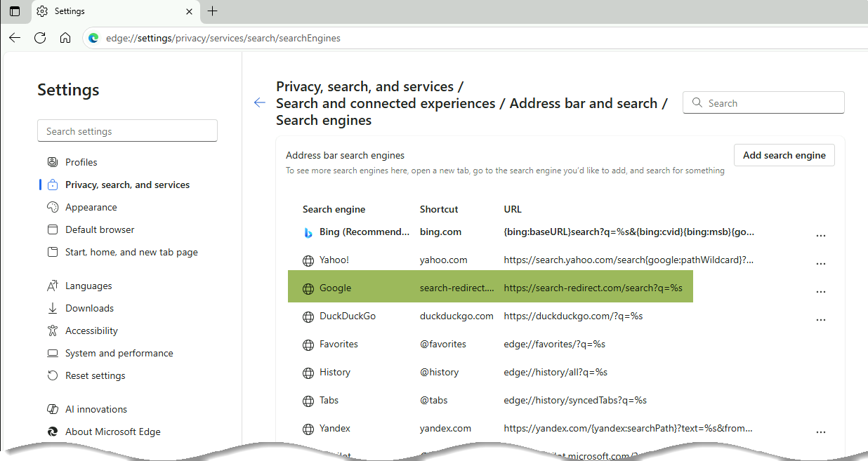
Task: Click the Appearance palette sidebar icon
Action: coord(52,207)
